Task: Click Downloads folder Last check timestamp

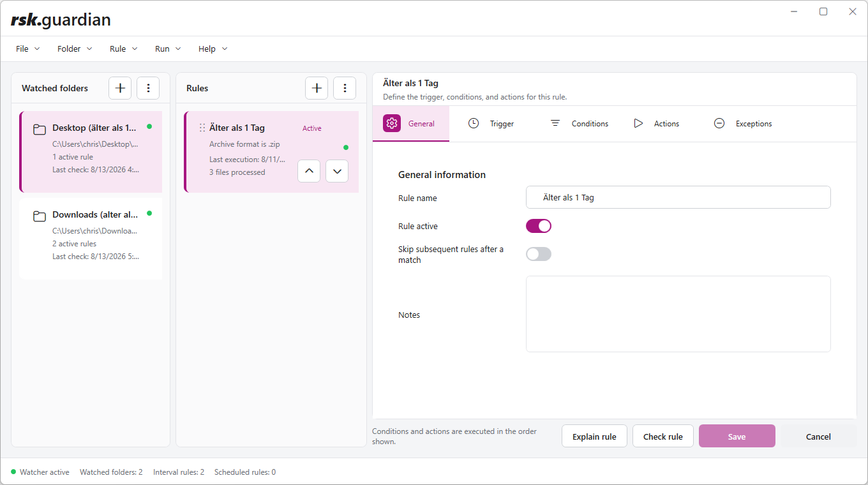Action: (x=96, y=257)
